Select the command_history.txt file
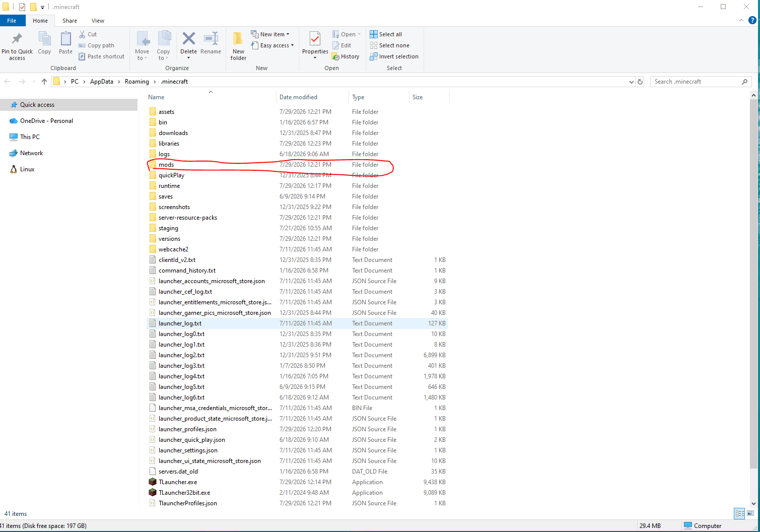Image resolution: width=760 pixels, height=532 pixels. click(x=297, y=271)
